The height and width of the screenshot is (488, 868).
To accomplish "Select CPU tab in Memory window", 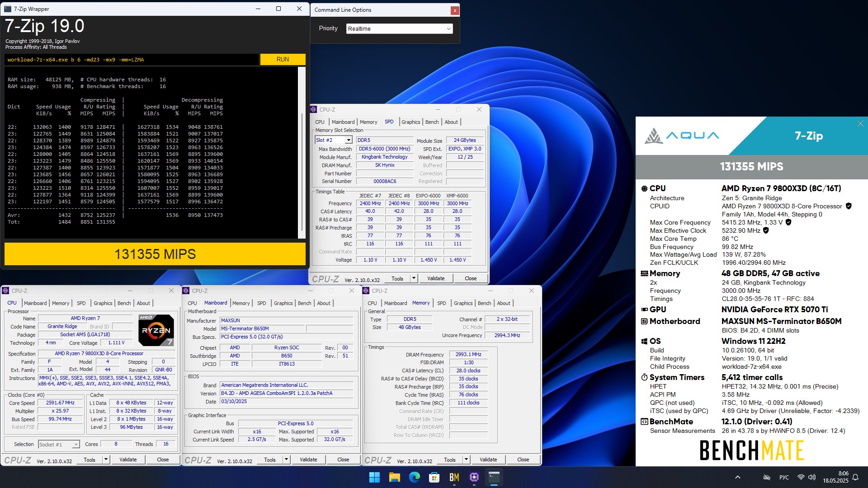I will click(x=372, y=303).
